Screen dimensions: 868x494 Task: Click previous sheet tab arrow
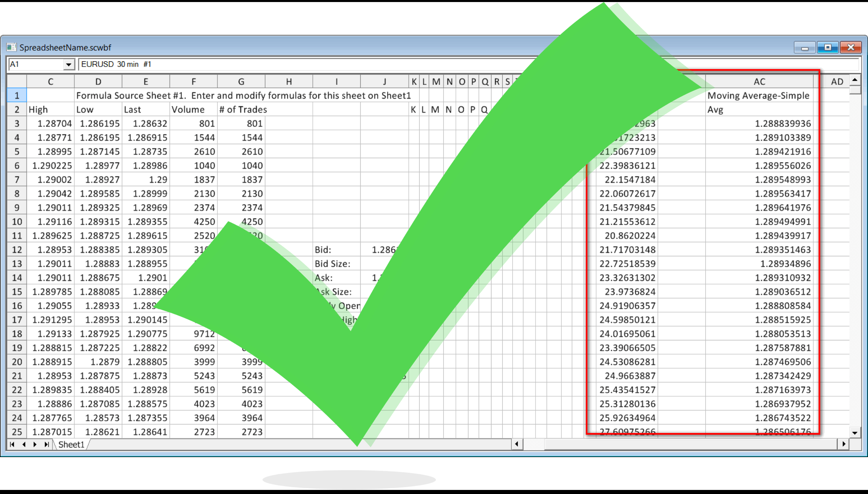coord(24,445)
